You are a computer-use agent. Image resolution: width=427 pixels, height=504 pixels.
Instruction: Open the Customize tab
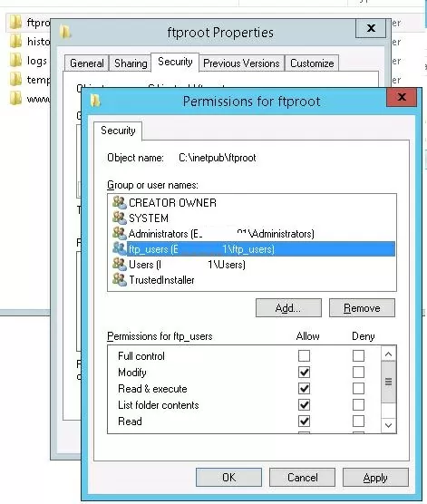point(312,63)
